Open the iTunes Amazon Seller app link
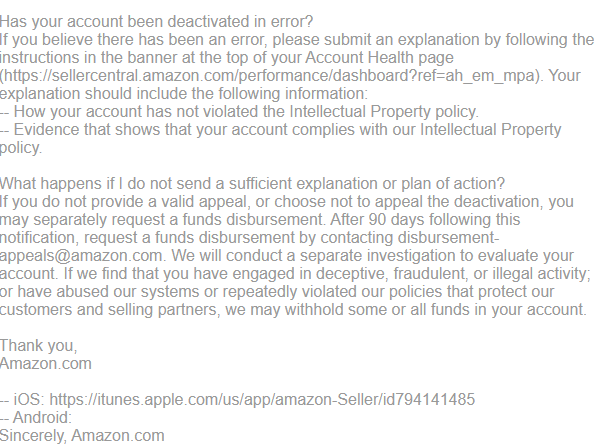596x446 pixels. (262, 400)
